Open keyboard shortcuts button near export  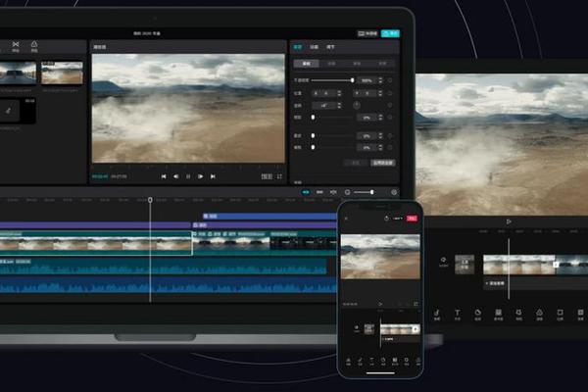tap(367, 33)
